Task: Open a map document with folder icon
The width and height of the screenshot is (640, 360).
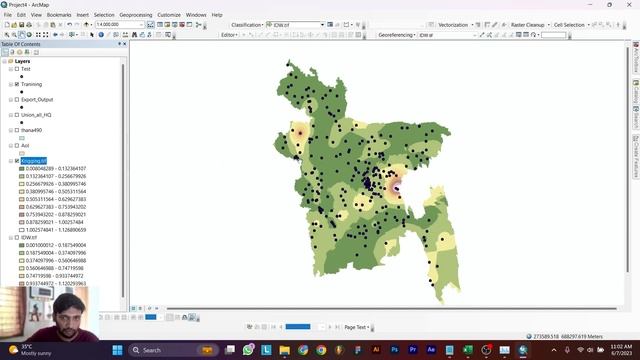Action: [14, 25]
